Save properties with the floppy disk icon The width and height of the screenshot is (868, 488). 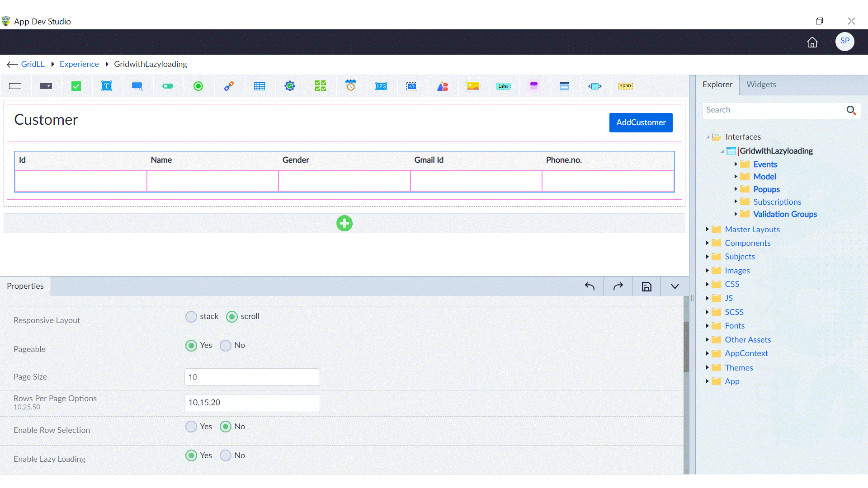tap(646, 286)
